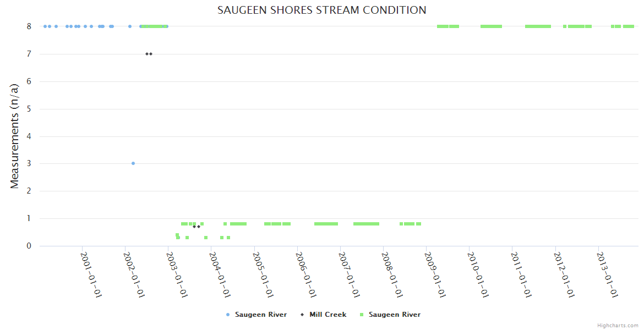Click the right Mill Creek diamond below value 1
The image size is (644, 330).
click(x=199, y=227)
